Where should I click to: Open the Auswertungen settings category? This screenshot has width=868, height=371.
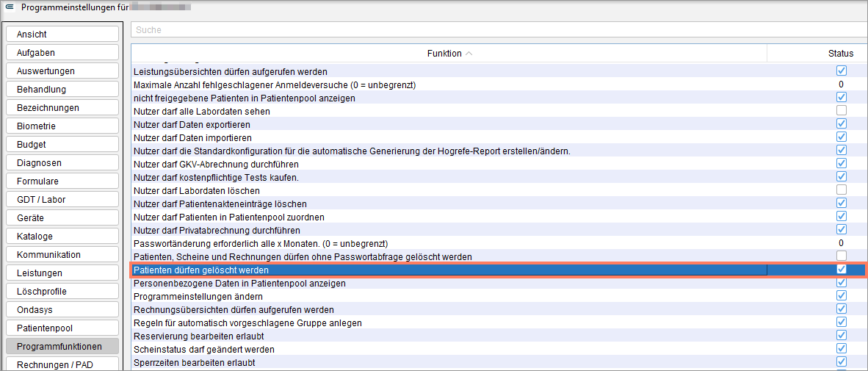click(62, 71)
